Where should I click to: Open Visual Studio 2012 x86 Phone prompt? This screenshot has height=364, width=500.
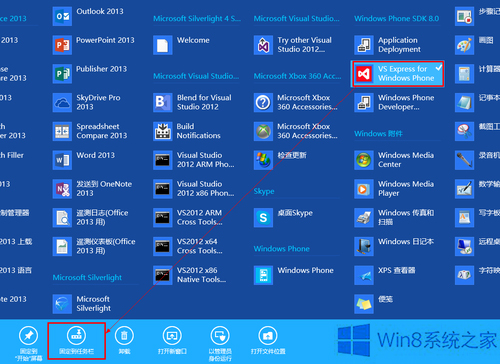click(194, 189)
